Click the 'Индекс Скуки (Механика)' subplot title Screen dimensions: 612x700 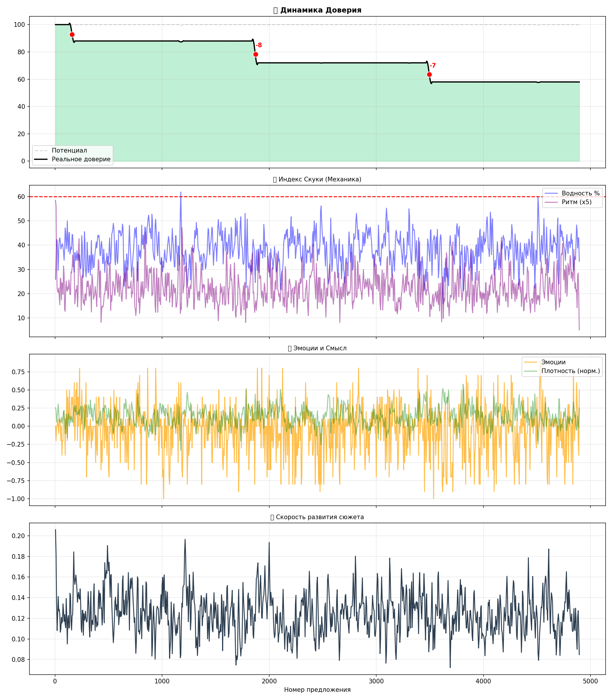pos(320,179)
